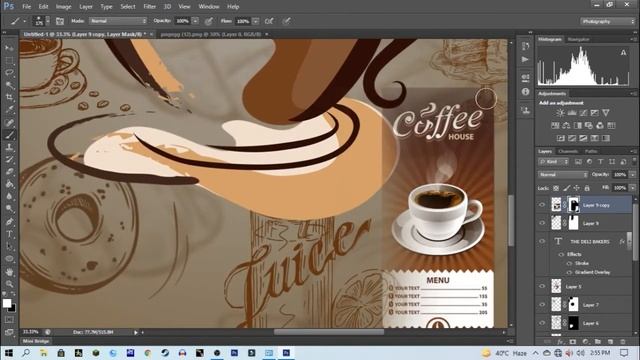This screenshot has width=640, height=360.
Task: Toggle Effects visibility eye
Action: pos(561,254)
